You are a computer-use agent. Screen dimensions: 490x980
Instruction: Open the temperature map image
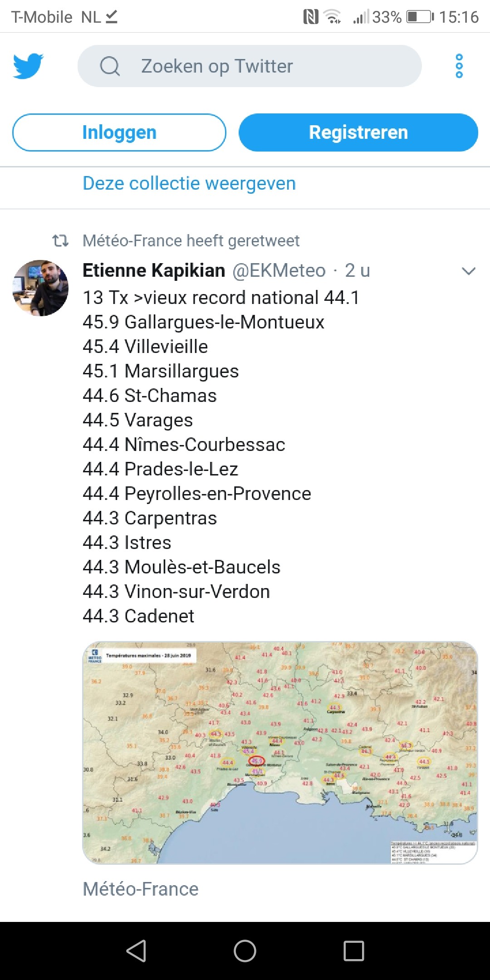click(x=280, y=753)
